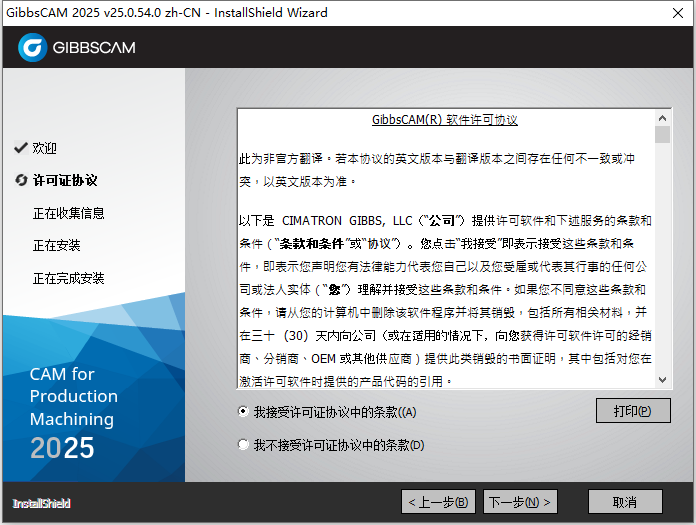Click the 打印(P) button
The image size is (696, 525).
coord(633,411)
